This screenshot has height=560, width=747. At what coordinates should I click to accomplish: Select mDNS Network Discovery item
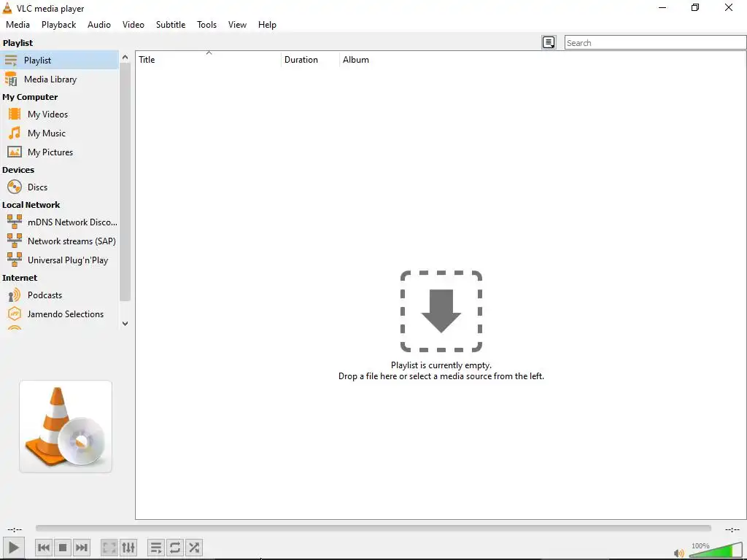point(59,222)
